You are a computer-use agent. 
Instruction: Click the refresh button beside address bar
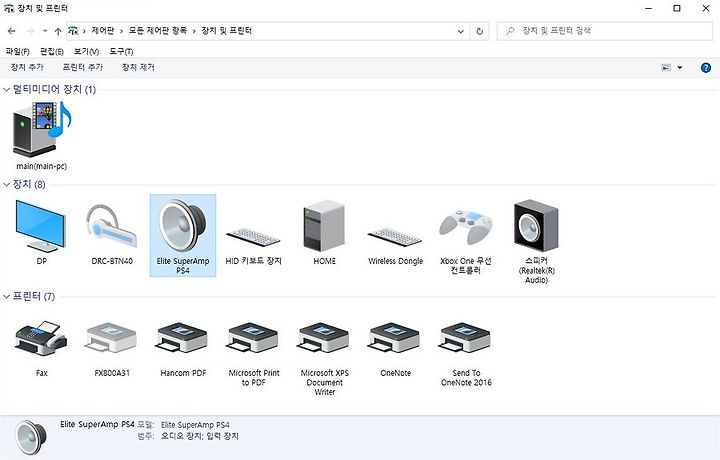click(x=479, y=31)
